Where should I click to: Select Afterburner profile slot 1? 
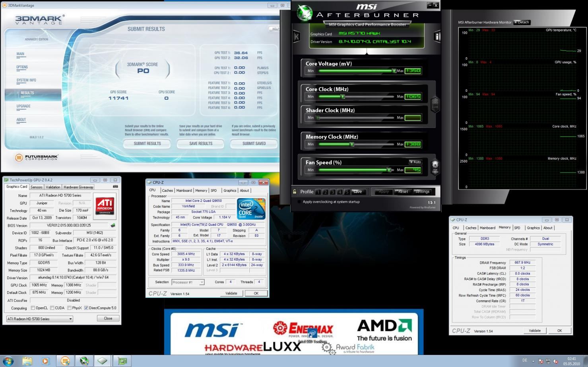point(318,192)
